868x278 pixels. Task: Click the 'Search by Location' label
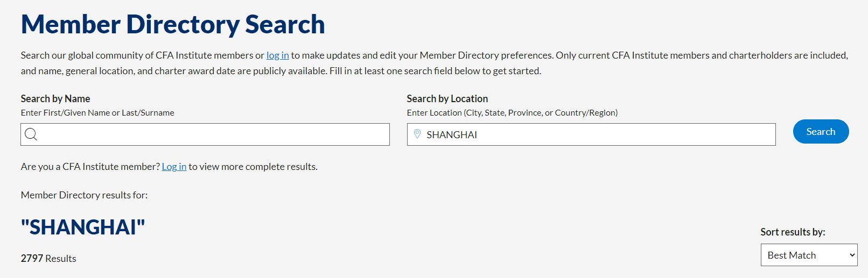tap(447, 98)
